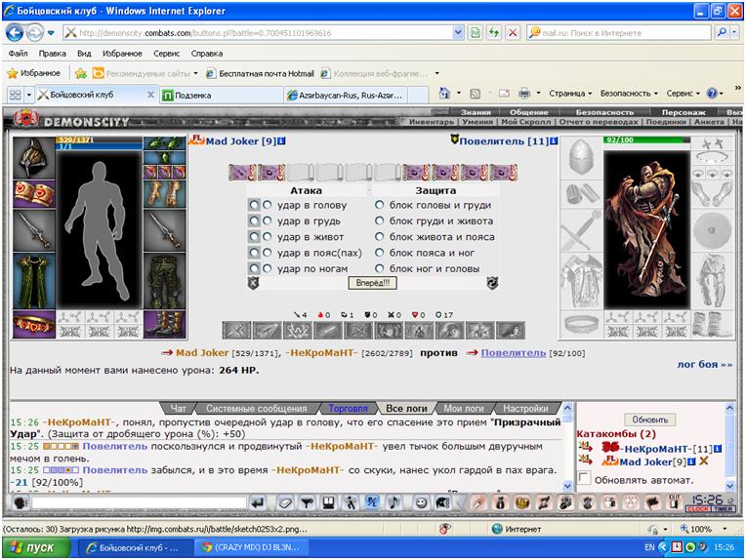Click the green armor pants equipment slot
Screen dimensions: 746x560
pos(165,281)
